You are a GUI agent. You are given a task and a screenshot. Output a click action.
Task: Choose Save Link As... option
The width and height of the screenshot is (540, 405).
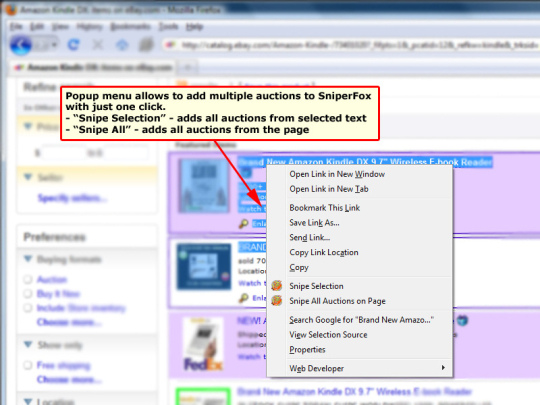[x=314, y=223]
